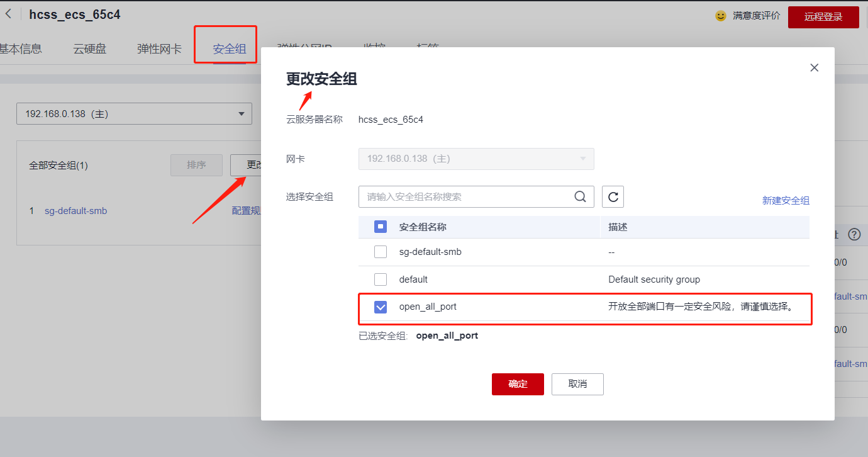The height and width of the screenshot is (457, 868).
Task: Close the change security group dialog
Action: coord(815,67)
